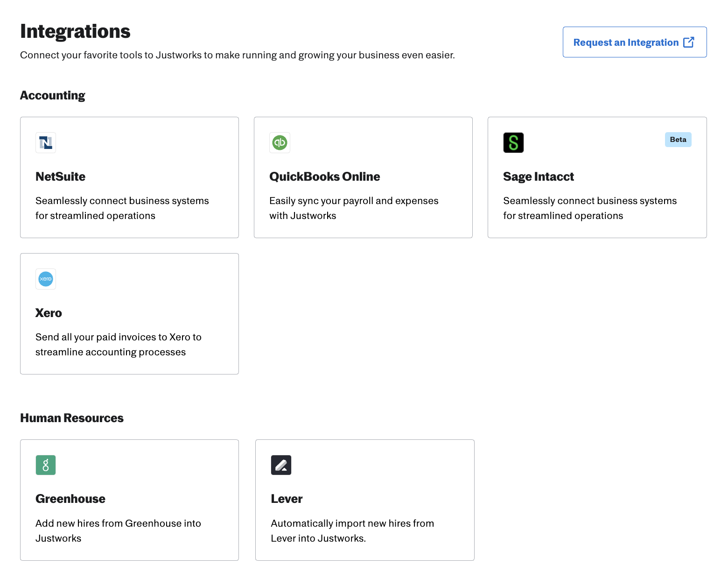Click the Lever description text

coord(352,530)
